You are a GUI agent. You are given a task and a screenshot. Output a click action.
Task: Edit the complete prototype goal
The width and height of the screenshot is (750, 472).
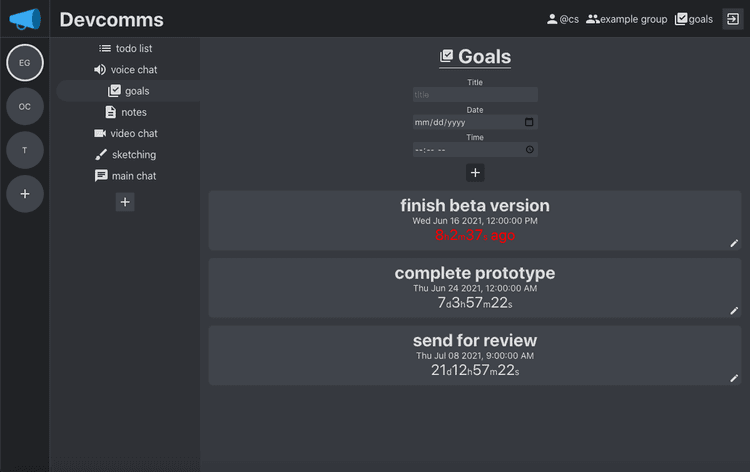click(x=734, y=311)
